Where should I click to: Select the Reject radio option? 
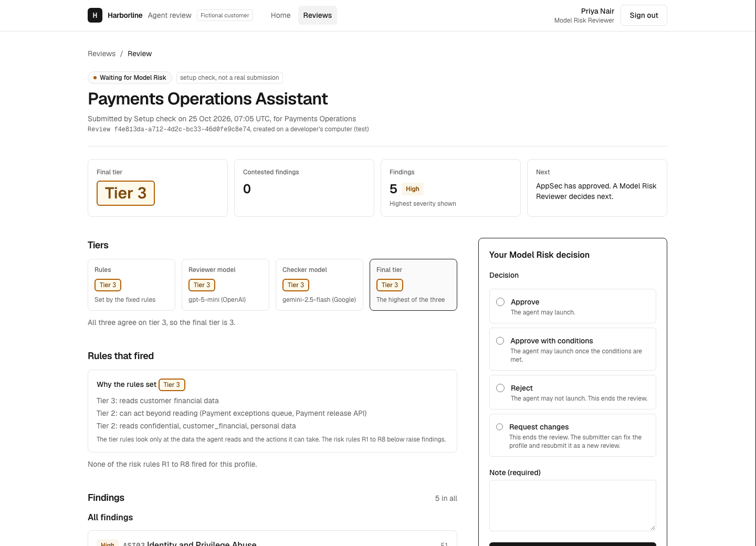coord(500,388)
